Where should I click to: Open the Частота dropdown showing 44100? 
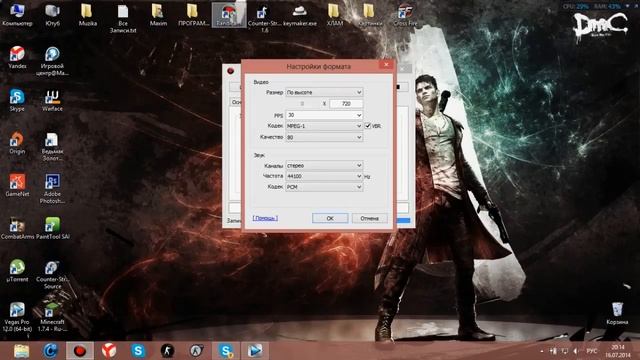click(x=324, y=176)
